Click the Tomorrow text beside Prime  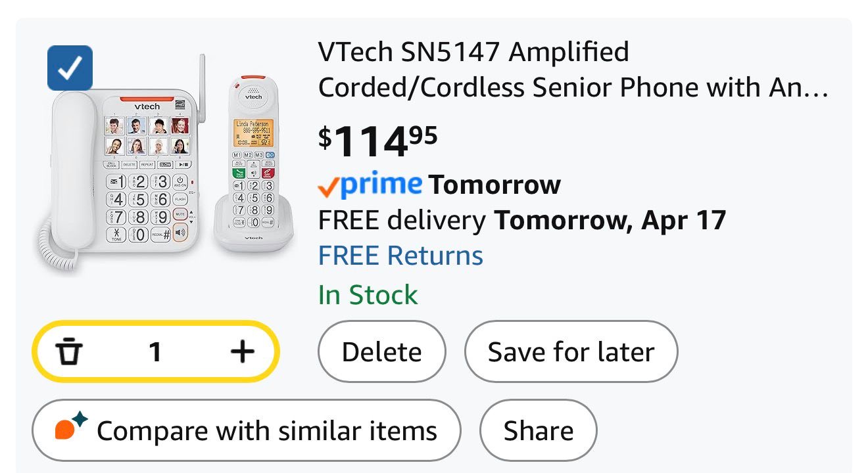click(x=494, y=185)
